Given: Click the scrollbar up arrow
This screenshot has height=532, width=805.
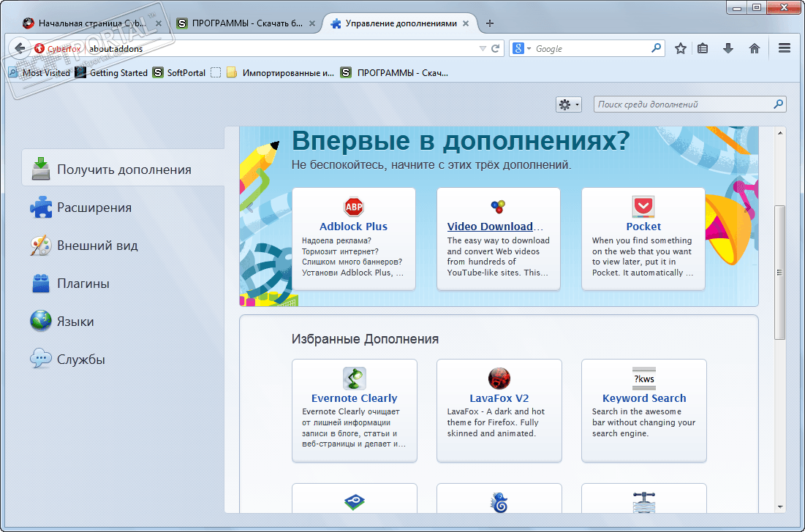Looking at the screenshot, I should click(x=780, y=133).
